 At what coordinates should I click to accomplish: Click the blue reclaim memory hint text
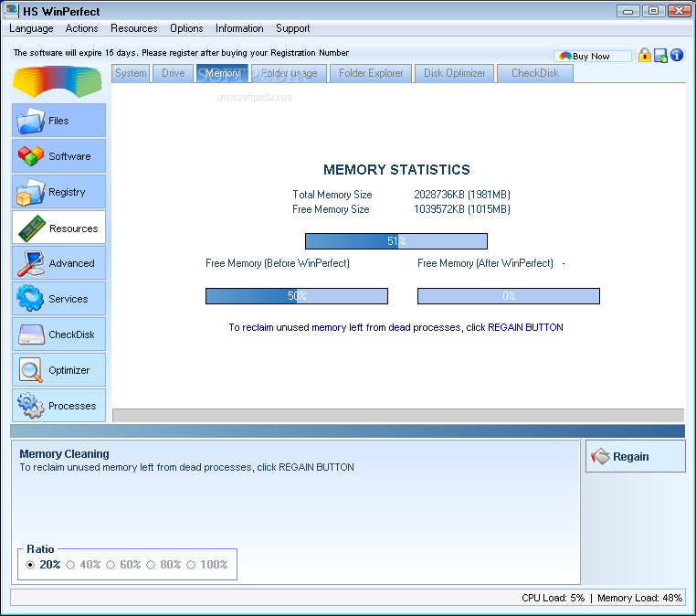coord(395,327)
